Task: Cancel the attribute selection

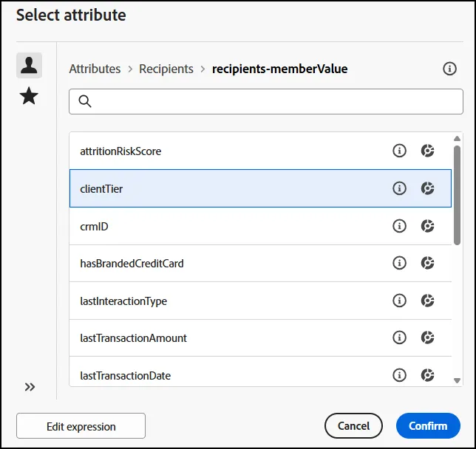Action: coord(353,425)
